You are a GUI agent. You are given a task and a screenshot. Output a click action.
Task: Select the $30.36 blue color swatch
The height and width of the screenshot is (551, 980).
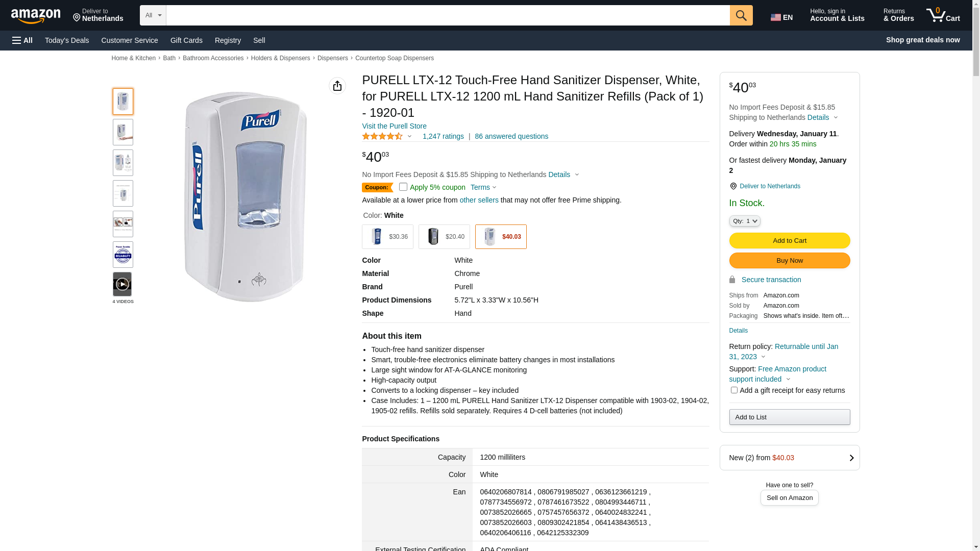click(x=387, y=237)
